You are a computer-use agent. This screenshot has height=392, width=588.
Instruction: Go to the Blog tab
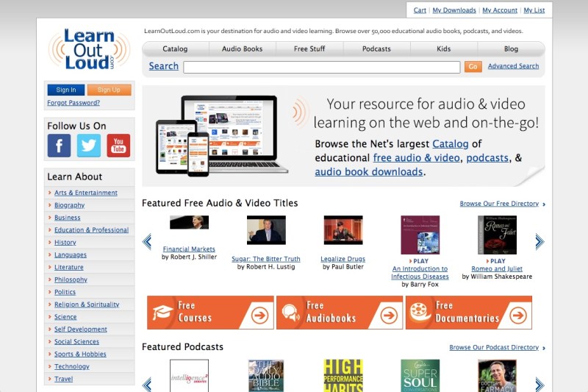point(511,49)
